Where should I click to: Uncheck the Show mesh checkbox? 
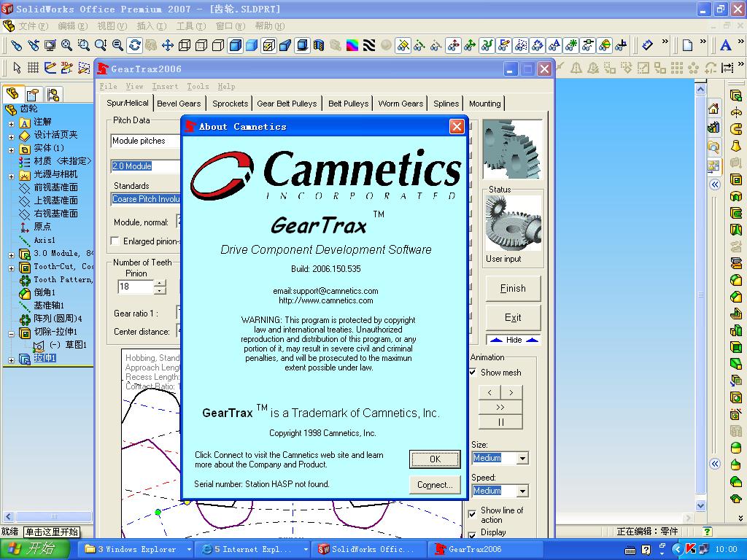click(x=473, y=373)
